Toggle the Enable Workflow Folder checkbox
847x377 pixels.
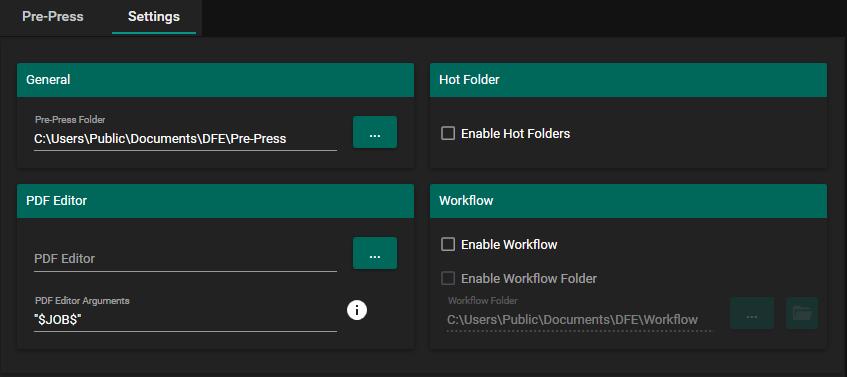448,278
